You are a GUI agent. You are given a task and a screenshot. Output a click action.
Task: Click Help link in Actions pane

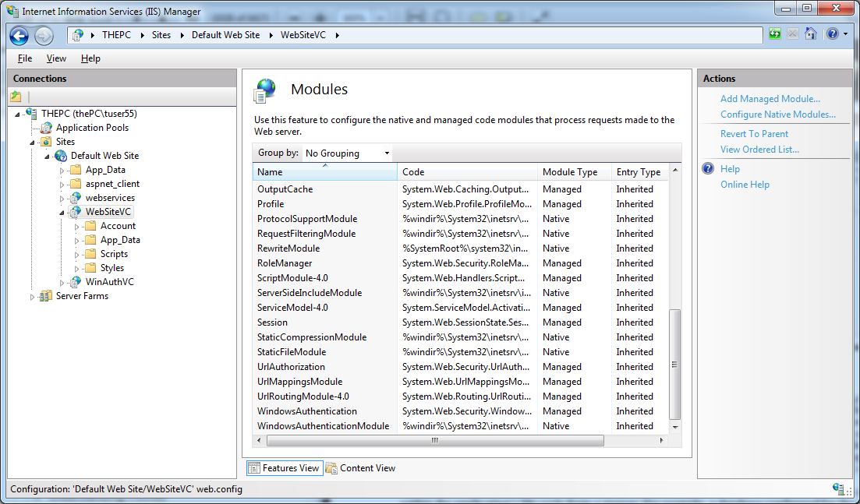pyautogui.click(x=730, y=169)
